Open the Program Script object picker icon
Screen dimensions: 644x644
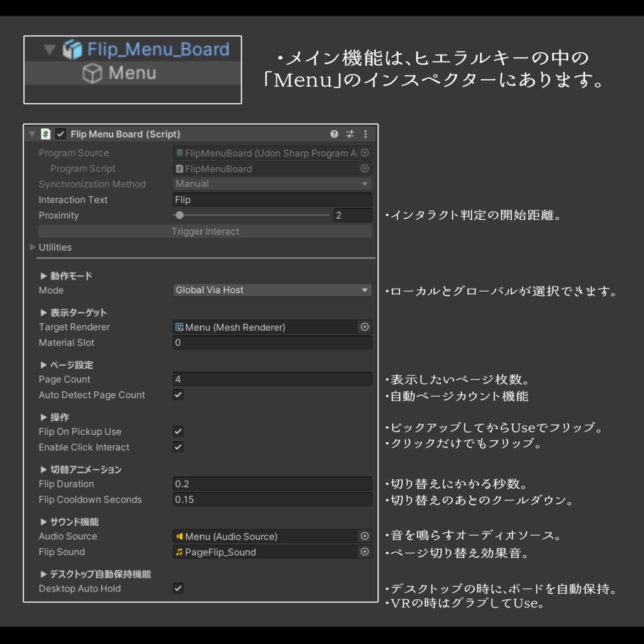pyautogui.click(x=365, y=168)
